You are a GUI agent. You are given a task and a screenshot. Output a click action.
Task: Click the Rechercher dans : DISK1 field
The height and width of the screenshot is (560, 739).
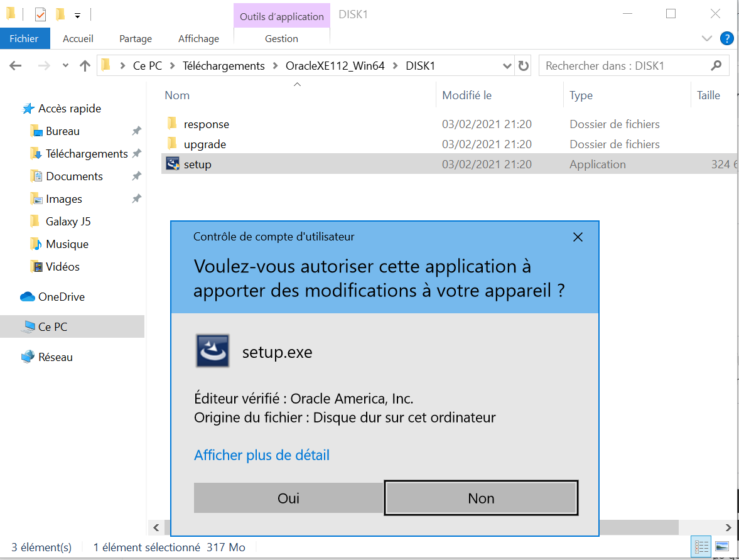tap(634, 65)
